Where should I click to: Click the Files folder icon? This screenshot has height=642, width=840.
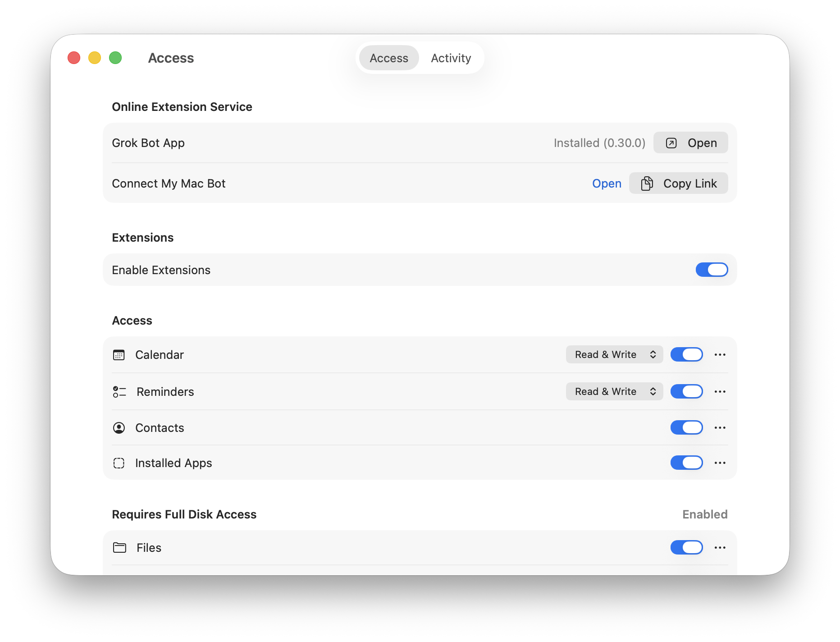pyautogui.click(x=119, y=548)
